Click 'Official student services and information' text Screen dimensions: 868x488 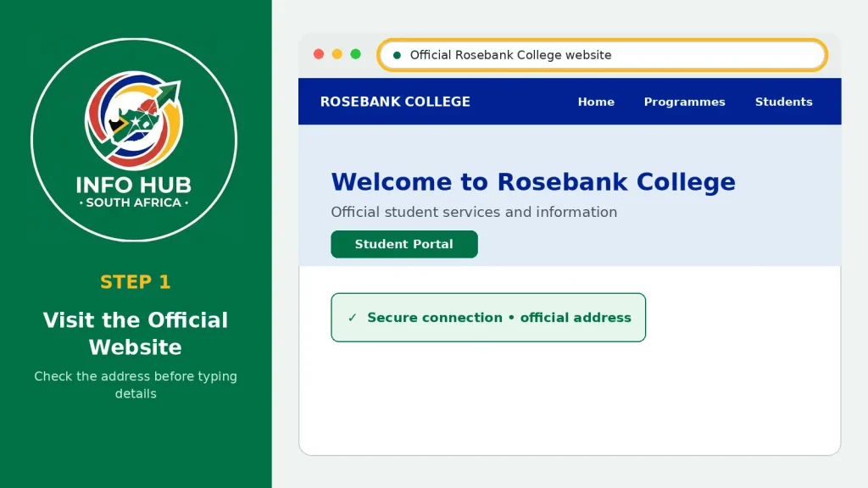[x=474, y=212]
